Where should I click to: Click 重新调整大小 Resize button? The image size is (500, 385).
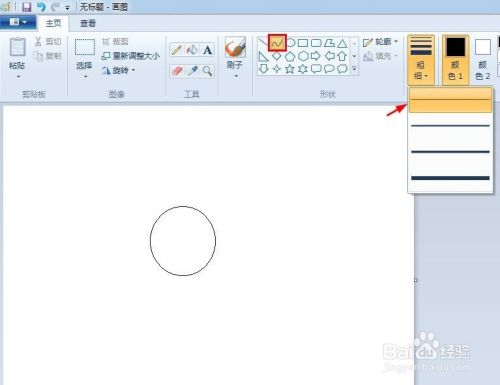(130, 56)
